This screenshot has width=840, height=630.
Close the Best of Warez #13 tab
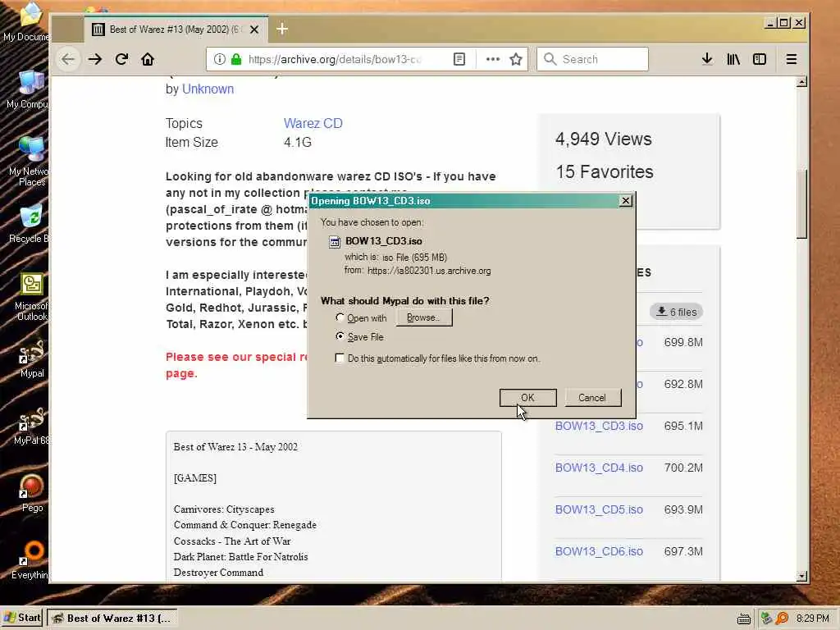[254, 30]
